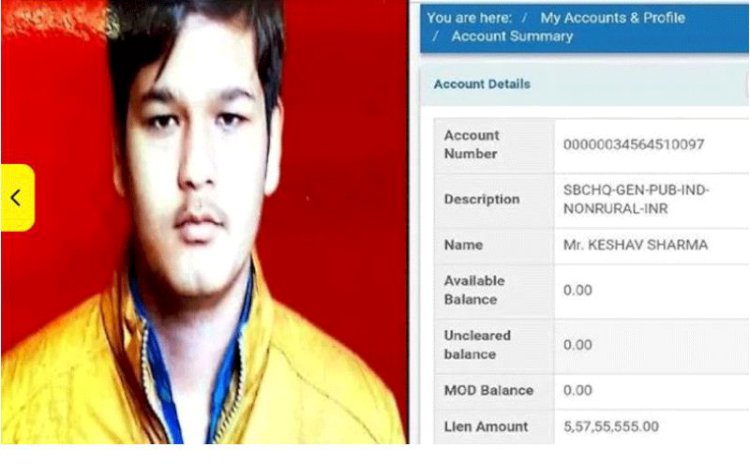The height and width of the screenshot is (464, 750).
Task: Click the Description value SBCHQ-GEN-PUB-IND-NONRURAL-INR
Action: pyautogui.click(x=636, y=199)
